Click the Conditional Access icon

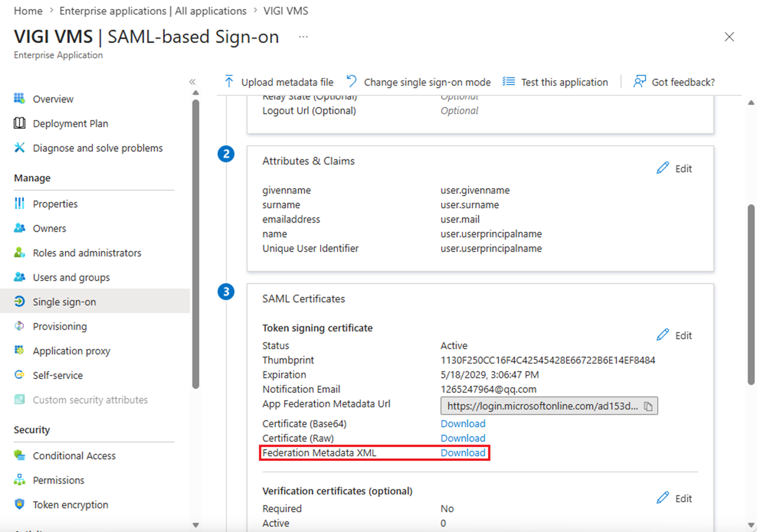(20, 455)
